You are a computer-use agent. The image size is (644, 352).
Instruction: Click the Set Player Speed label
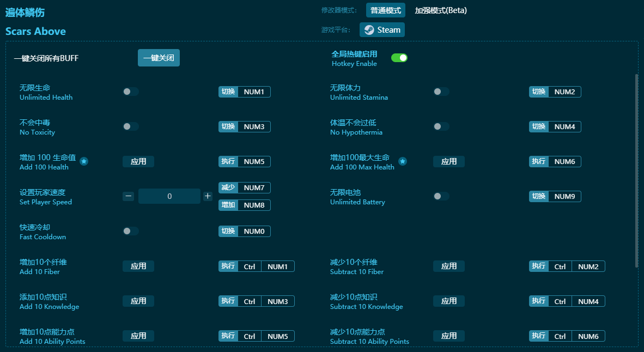click(46, 202)
